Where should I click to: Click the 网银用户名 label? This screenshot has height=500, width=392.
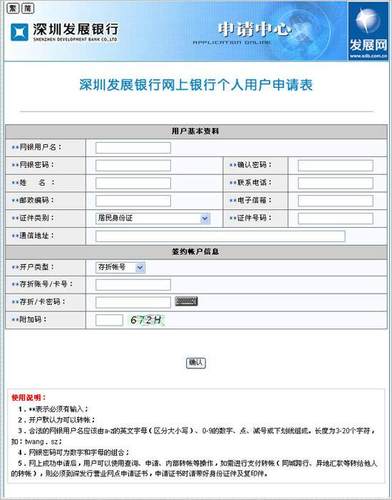37,147
